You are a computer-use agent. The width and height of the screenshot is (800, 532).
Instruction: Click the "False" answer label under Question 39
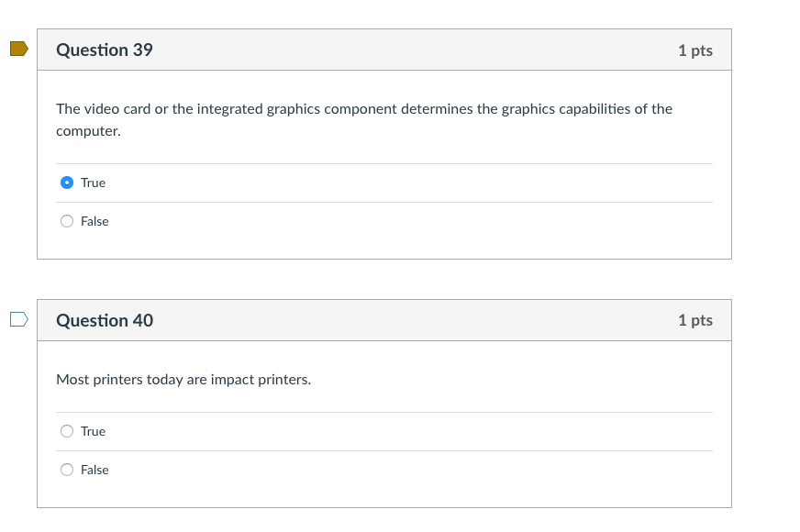[x=94, y=221]
